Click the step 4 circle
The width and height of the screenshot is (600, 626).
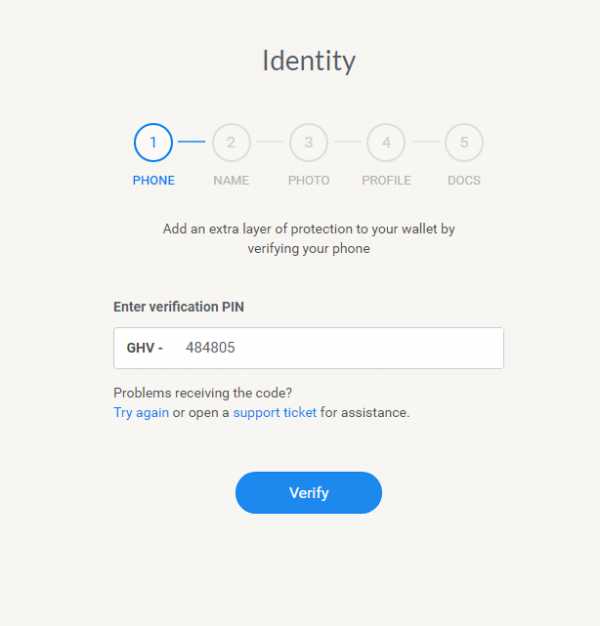click(386, 142)
